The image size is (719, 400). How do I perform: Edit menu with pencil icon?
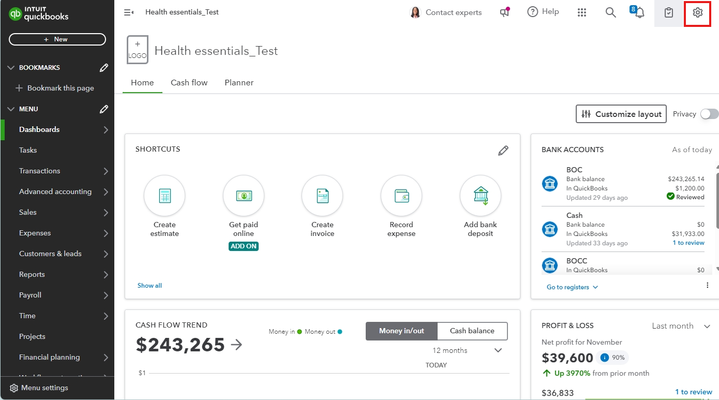(104, 109)
